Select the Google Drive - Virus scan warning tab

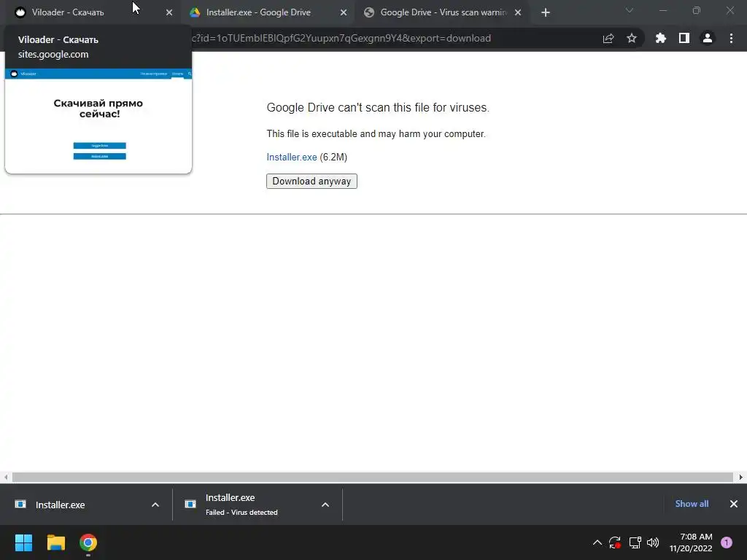pos(442,12)
